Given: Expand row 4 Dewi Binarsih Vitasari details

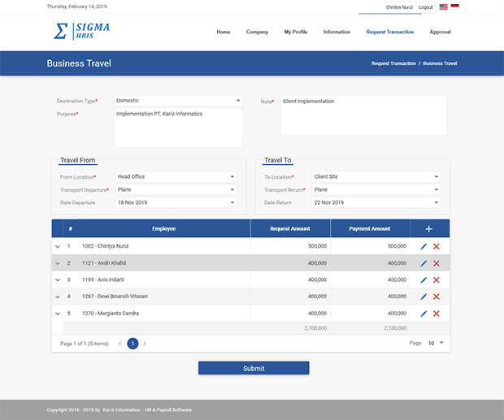Looking at the screenshot, I should 58,297.
